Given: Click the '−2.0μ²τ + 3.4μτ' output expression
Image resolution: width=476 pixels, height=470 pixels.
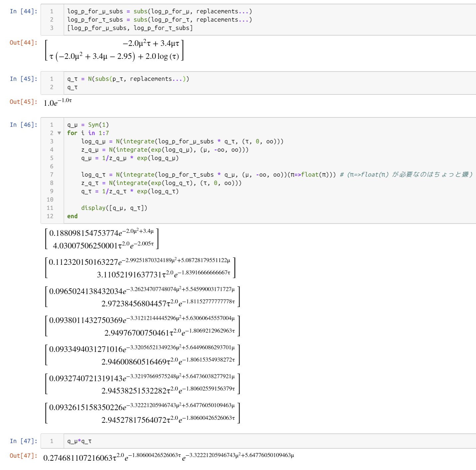Looking at the screenshot, I should [x=151, y=43].
